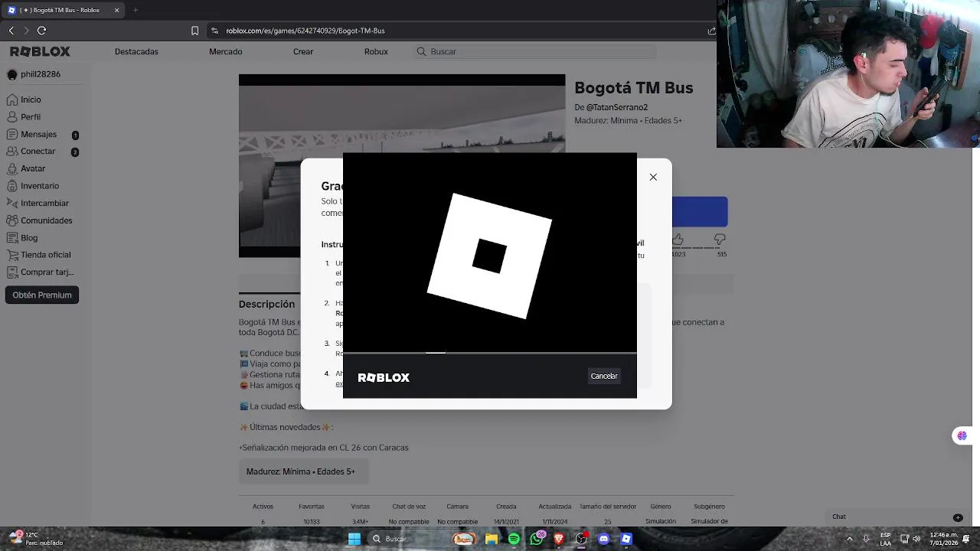Image resolution: width=980 pixels, height=551 pixels.
Task: Open OBS Studio from taskbar
Action: pos(582,539)
